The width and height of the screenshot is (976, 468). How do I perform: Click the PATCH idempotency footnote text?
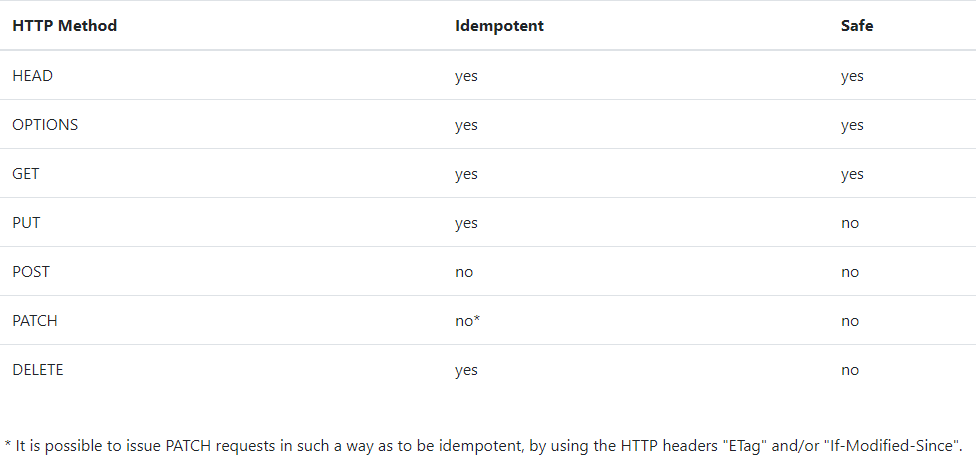(x=483, y=443)
